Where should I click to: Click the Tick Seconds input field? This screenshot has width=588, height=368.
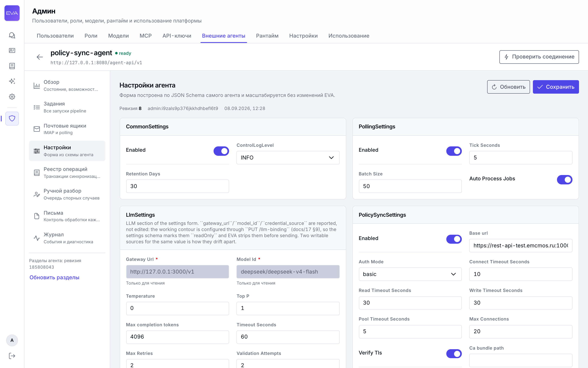click(x=521, y=157)
